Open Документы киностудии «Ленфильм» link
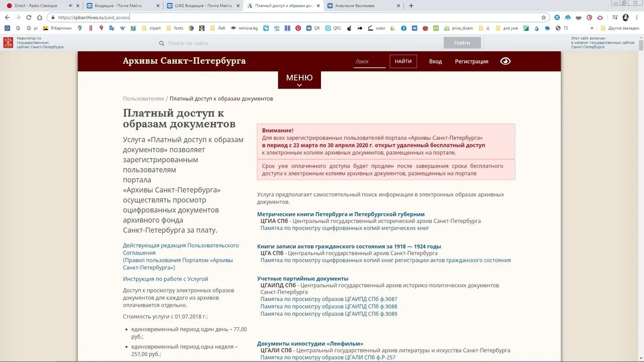This screenshot has height=362, width=644. coord(310,343)
